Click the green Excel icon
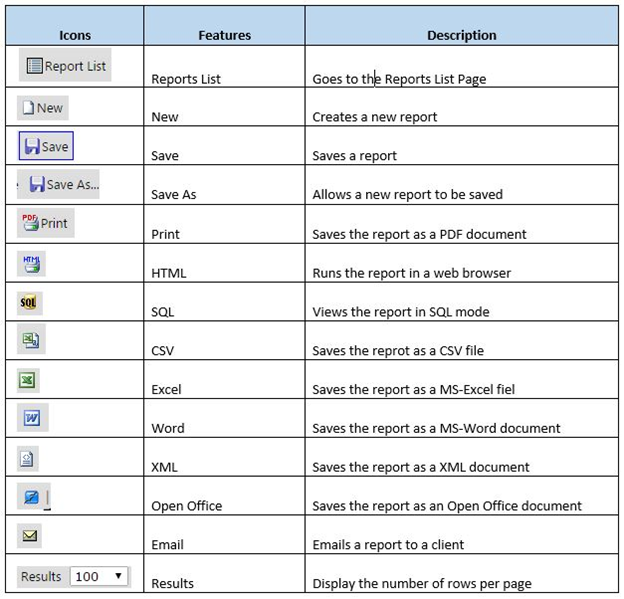 click(x=29, y=381)
